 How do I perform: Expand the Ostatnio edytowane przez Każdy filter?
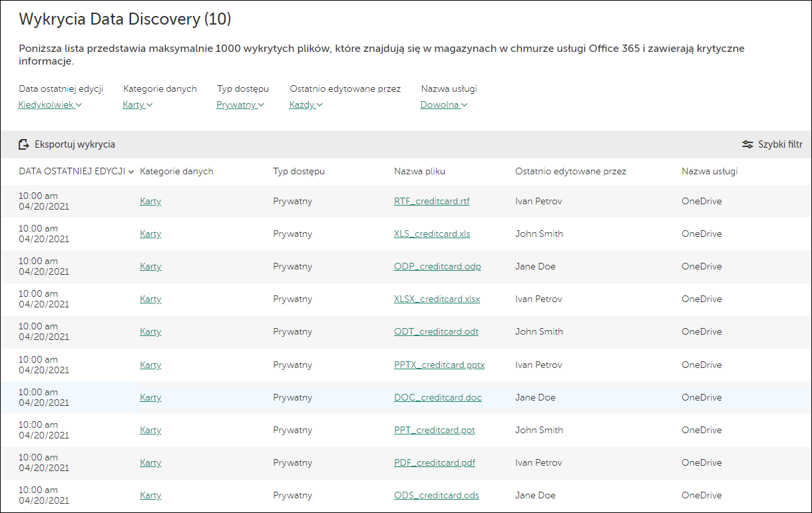(x=306, y=104)
